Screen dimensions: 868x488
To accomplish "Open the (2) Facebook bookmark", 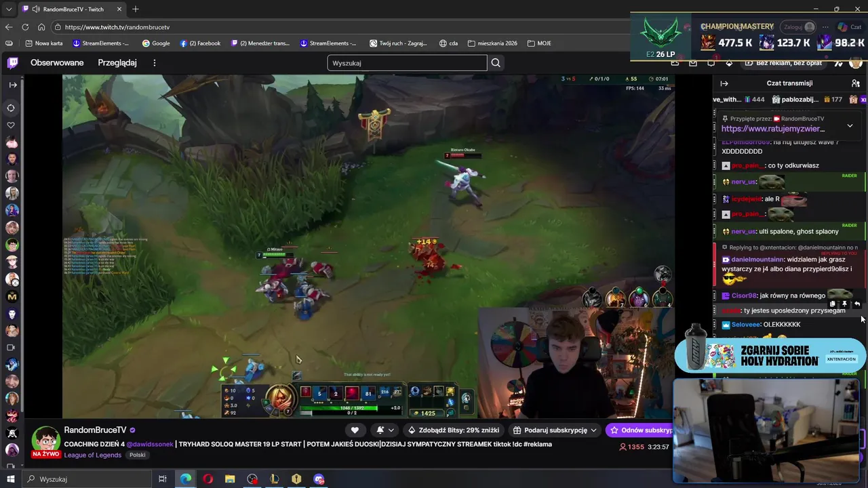I will 201,43.
